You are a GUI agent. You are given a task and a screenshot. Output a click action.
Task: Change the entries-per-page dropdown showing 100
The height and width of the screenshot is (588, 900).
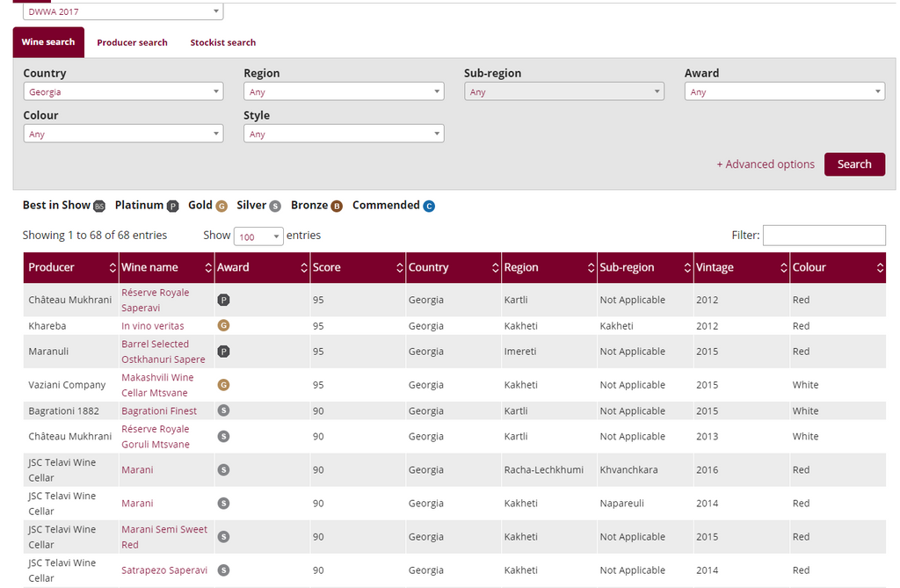(x=258, y=236)
